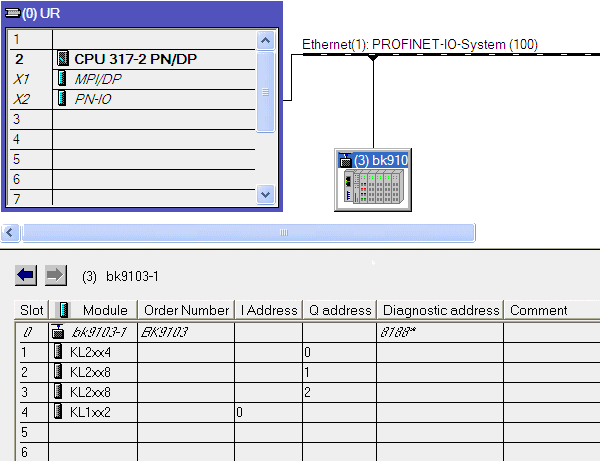This screenshot has width=600, height=461.
Task: Click the KL1xx2 module icon
Action: (x=58, y=411)
